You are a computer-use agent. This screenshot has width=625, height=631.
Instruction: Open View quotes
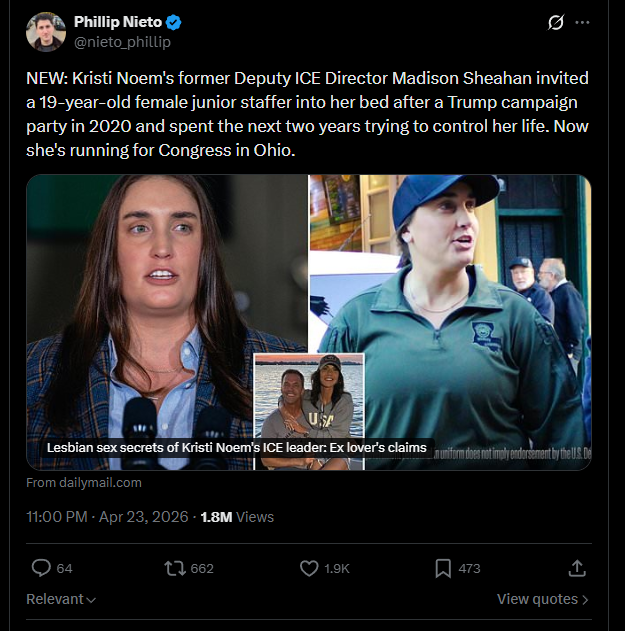pyautogui.click(x=543, y=599)
